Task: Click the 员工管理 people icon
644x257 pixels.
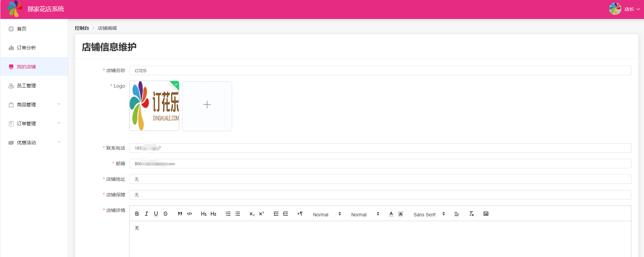Action: [11, 86]
